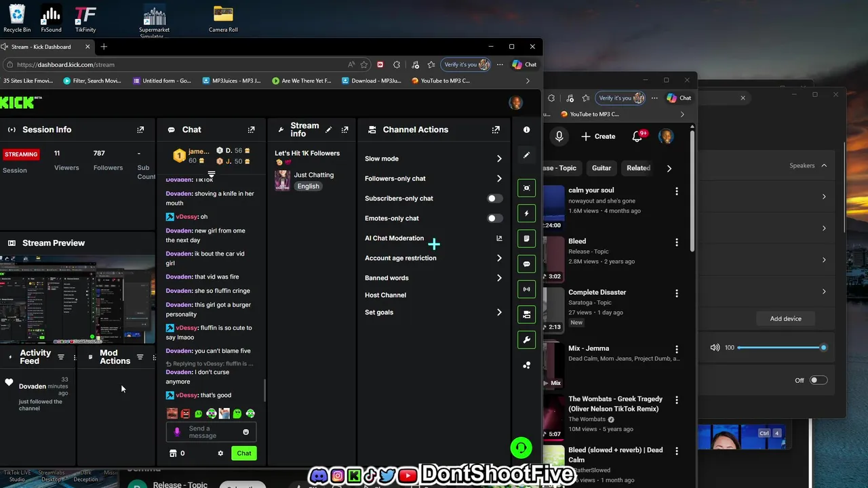Click the Kick profile avatar at top right
The image size is (868, 488).
516,102
